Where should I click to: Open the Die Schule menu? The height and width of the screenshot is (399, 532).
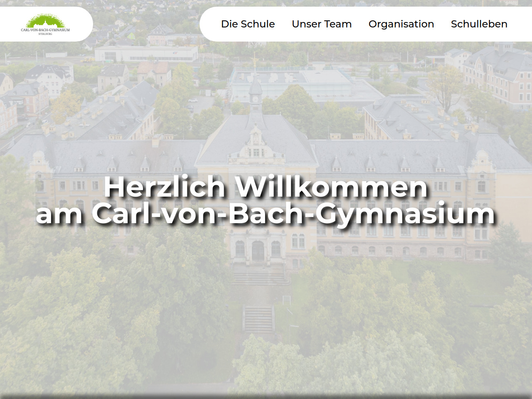point(248,24)
